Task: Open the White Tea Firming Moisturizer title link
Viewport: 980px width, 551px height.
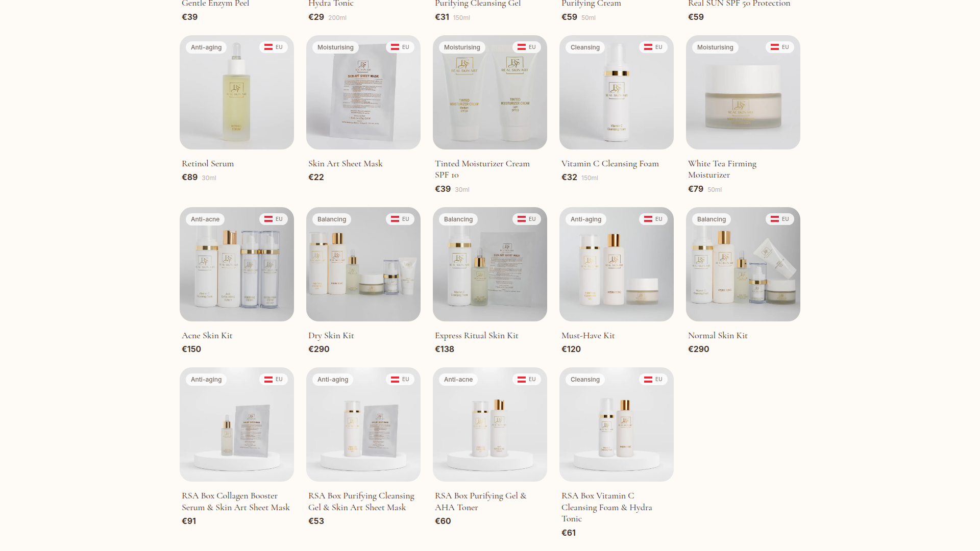Action: pos(722,169)
